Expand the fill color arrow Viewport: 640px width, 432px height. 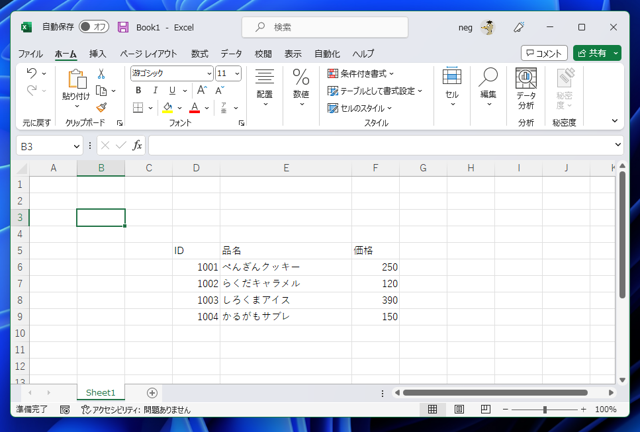point(180,108)
